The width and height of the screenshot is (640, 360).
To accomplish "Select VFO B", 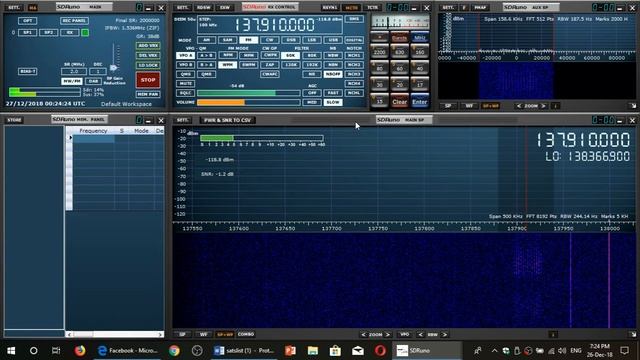I will pos(186,64).
